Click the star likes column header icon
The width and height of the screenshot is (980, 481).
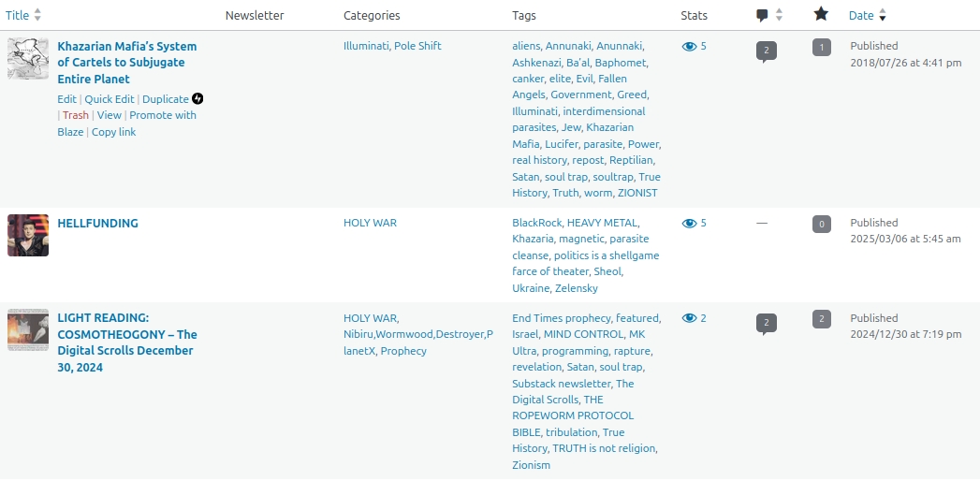pyautogui.click(x=821, y=14)
